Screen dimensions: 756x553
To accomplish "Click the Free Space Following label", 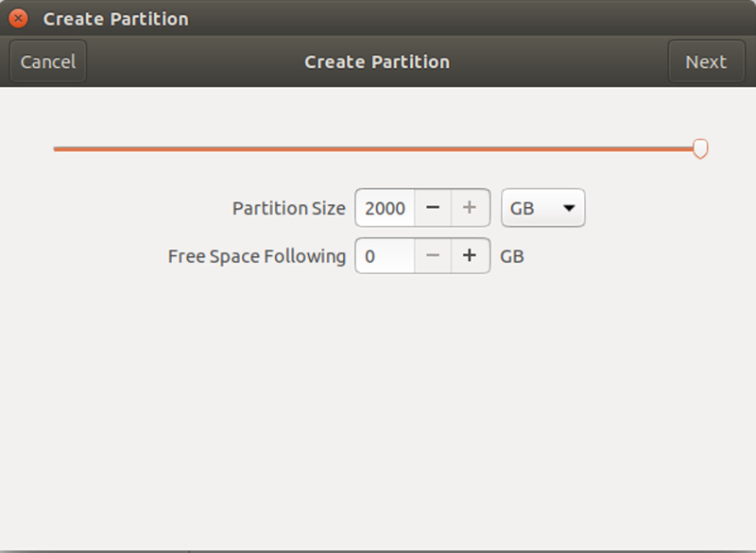I will [x=257, y=256].
